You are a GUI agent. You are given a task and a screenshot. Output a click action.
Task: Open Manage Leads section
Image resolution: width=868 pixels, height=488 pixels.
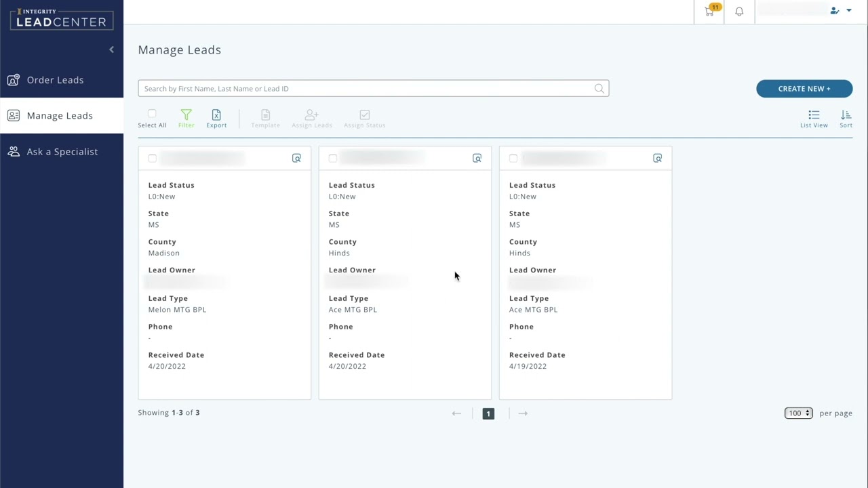tap(62, 116)
